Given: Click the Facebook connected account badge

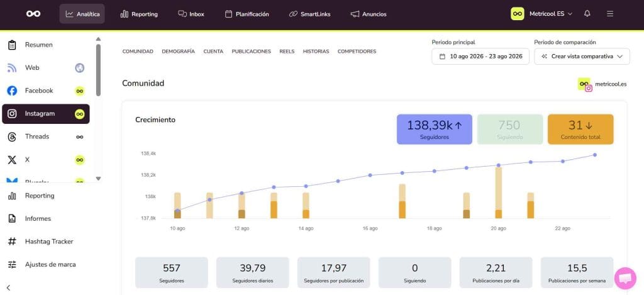Looking at the screenshot, I should [x=80, y=91].
